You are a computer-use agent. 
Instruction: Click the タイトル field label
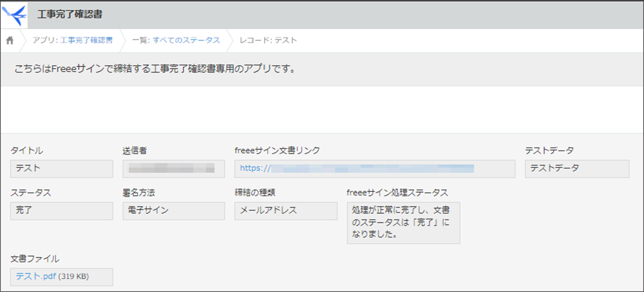pyautogui.click(x=26, y=151)
